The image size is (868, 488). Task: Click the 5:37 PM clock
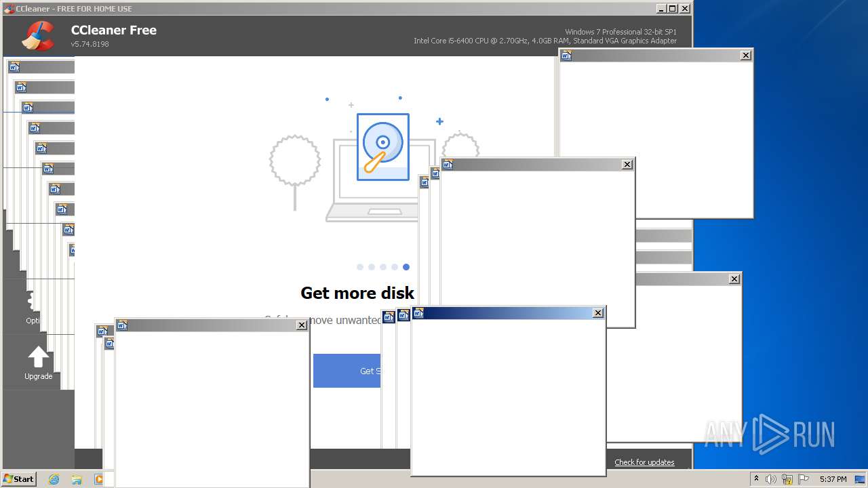click(833, 479)
